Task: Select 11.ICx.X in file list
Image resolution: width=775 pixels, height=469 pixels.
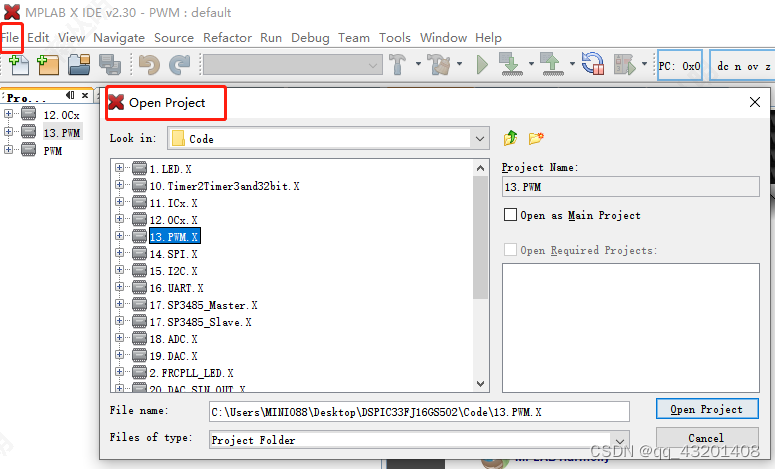Action: coord(173,203)
